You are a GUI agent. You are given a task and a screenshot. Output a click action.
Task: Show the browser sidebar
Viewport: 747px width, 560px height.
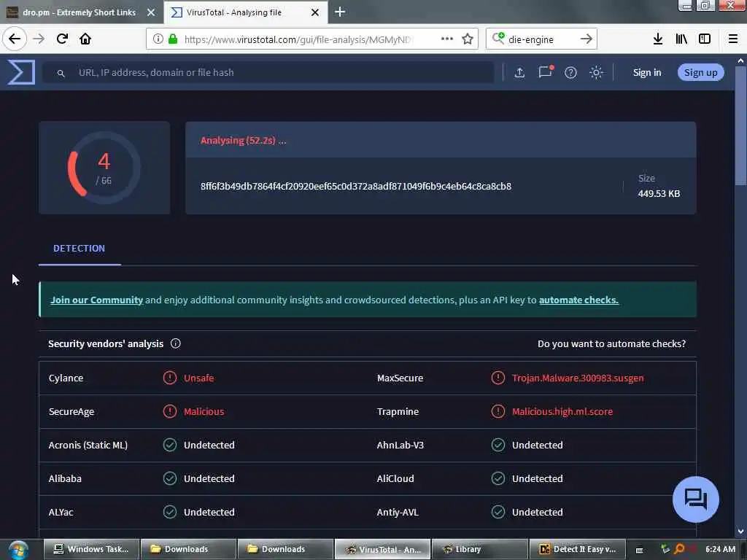pos(705,39)
